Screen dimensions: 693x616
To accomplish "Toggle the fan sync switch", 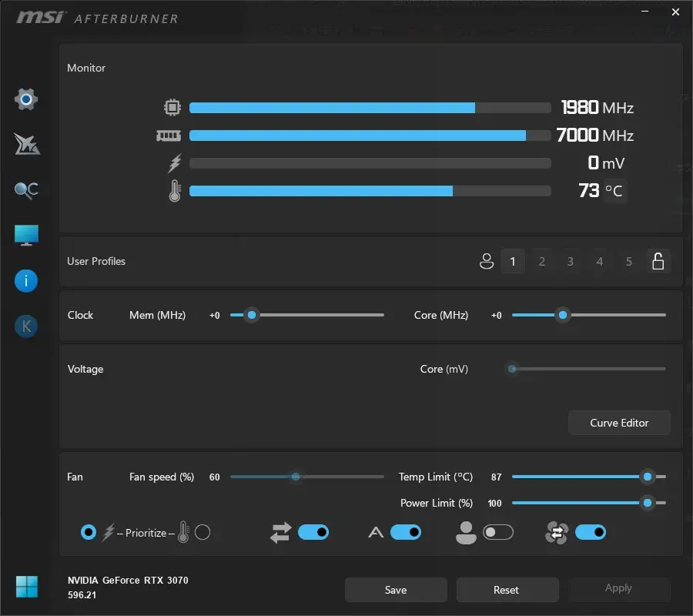I will coord(591,532).
